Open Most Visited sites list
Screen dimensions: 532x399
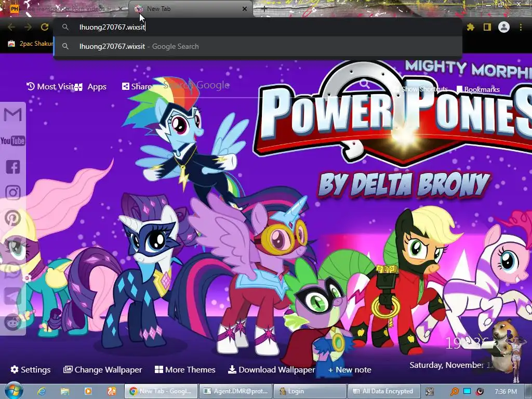coord(50,87)
